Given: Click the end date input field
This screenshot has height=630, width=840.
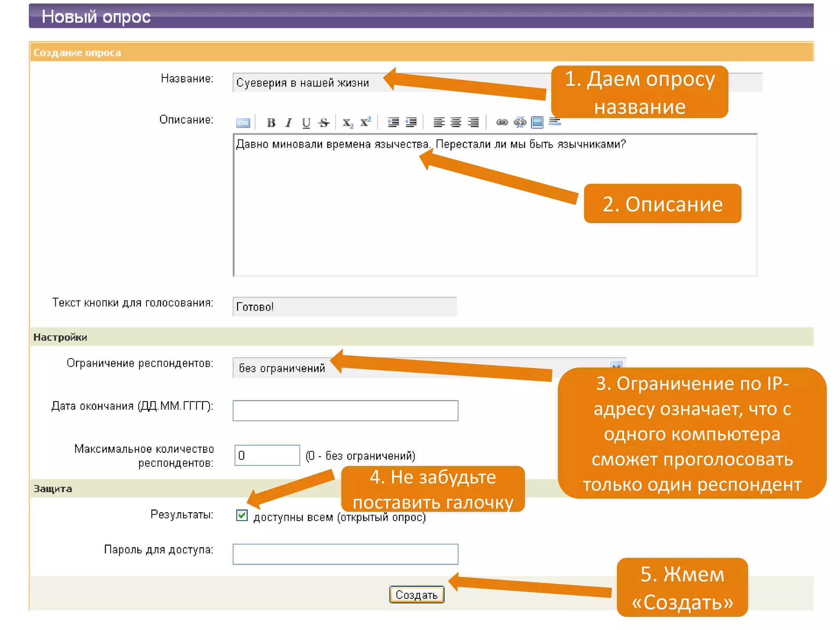Looking at the screenshot, I should pyautogui.click(x=345, y=411).
